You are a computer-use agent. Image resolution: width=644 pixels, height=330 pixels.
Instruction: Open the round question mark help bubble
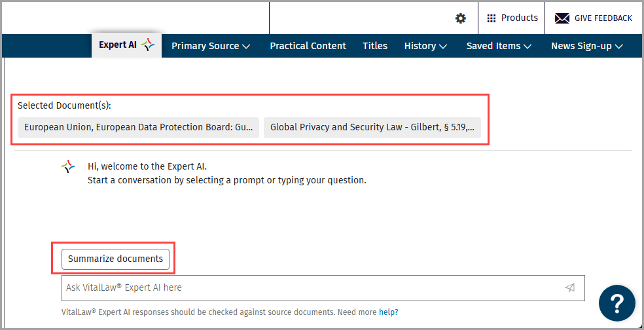[x=617, y=303]
